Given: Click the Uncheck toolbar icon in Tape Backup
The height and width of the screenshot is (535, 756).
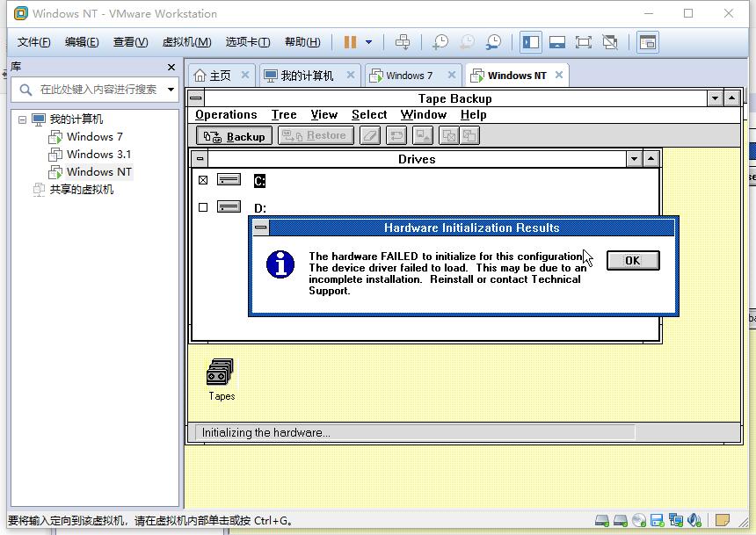Looking at the screenshot, I should (x=469, y=135).
